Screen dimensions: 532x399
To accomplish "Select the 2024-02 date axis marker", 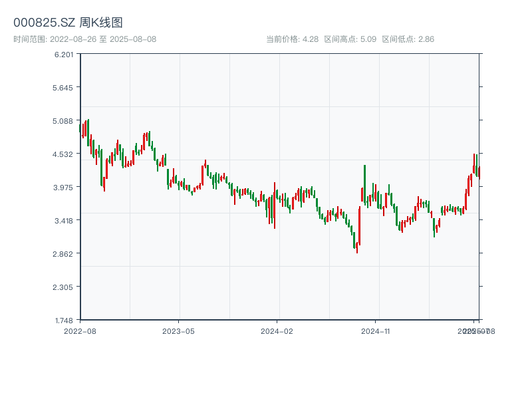I will 277,331.
